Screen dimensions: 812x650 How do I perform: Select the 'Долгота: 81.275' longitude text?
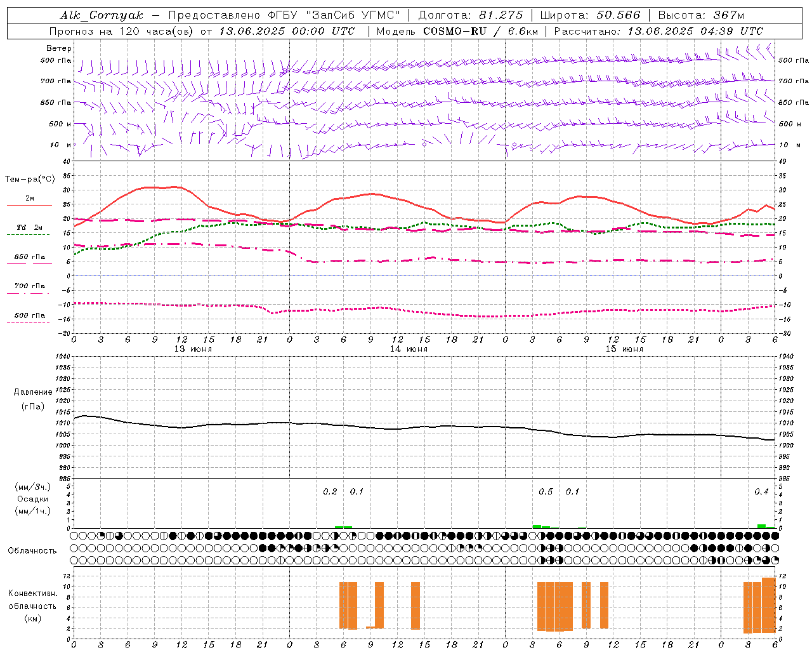[x=471, y=15]
